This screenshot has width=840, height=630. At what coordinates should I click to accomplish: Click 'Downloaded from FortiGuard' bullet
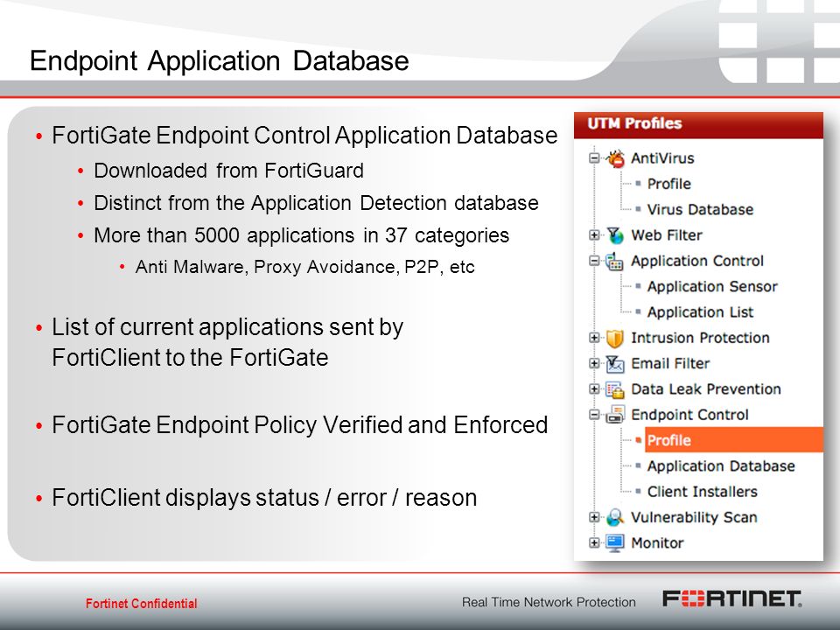coord(228,171)
